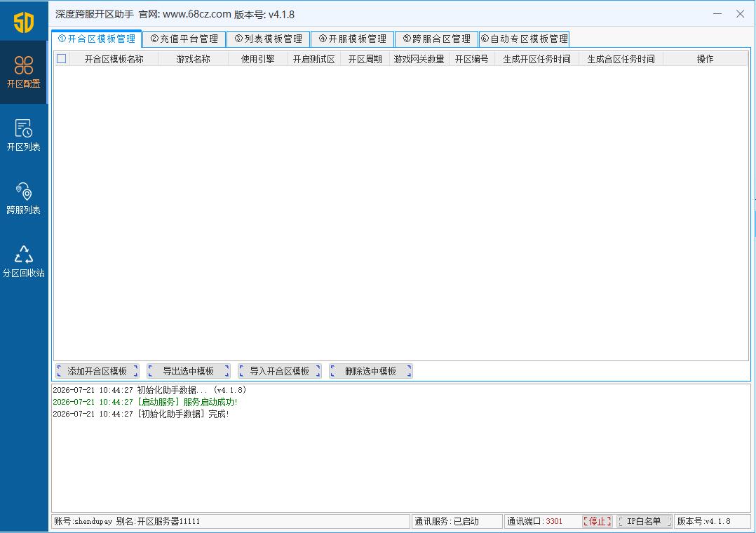Open the IP白名单 button
This screenshot has width=756, height=533.
[x=644, y=521]
